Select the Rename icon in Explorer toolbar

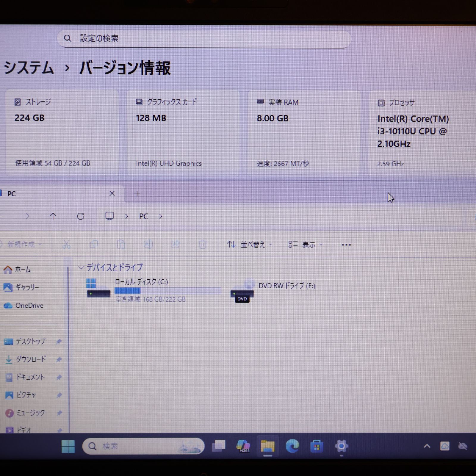pyautogui.click(x=148, y=245)
